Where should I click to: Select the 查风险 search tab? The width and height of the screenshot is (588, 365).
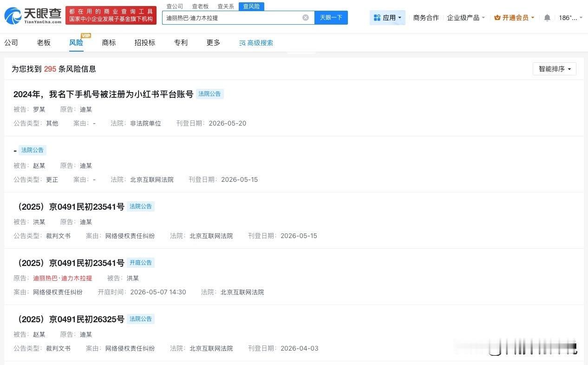252,6
